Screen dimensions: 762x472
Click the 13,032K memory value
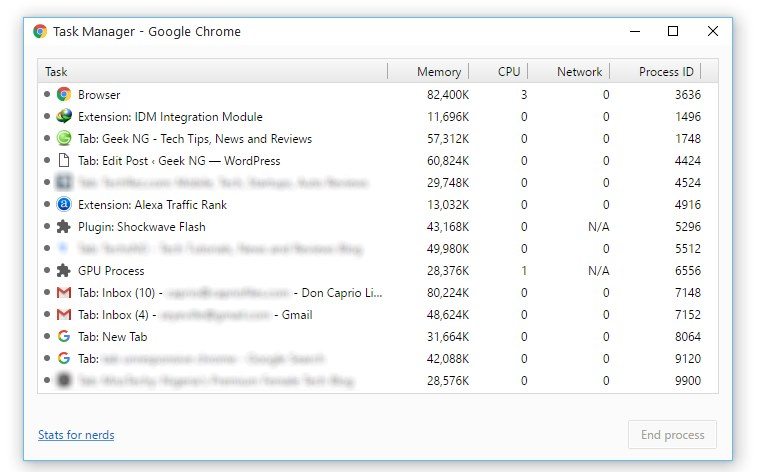(448, 205)
